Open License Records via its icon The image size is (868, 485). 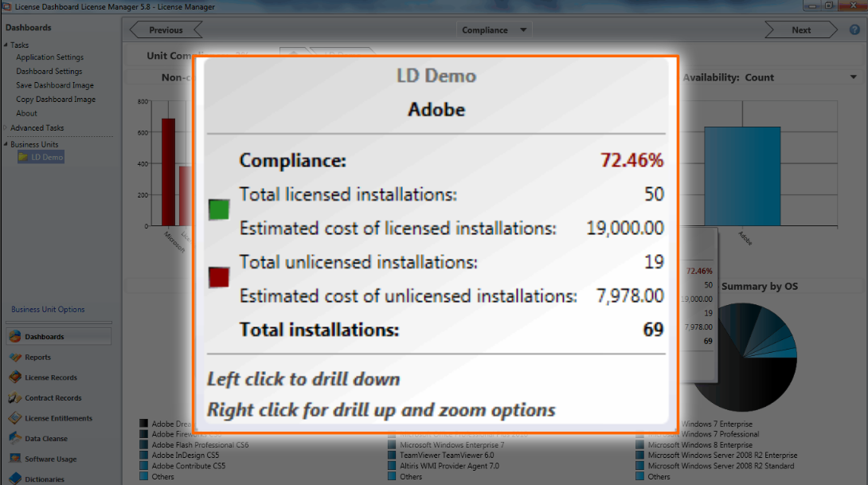pos(15,377)
